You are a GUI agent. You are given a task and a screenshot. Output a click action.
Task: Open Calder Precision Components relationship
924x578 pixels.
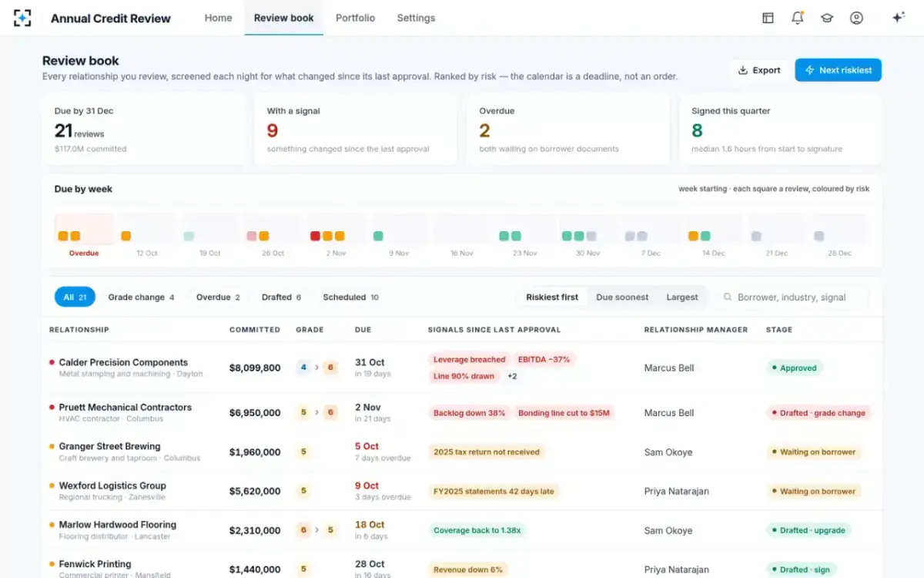point(123,362)
